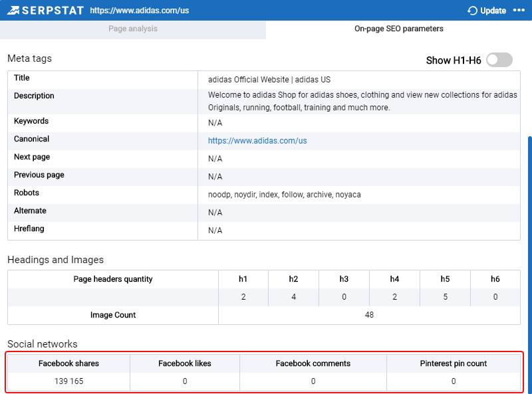Click the Keywords row label

(31, 121)
